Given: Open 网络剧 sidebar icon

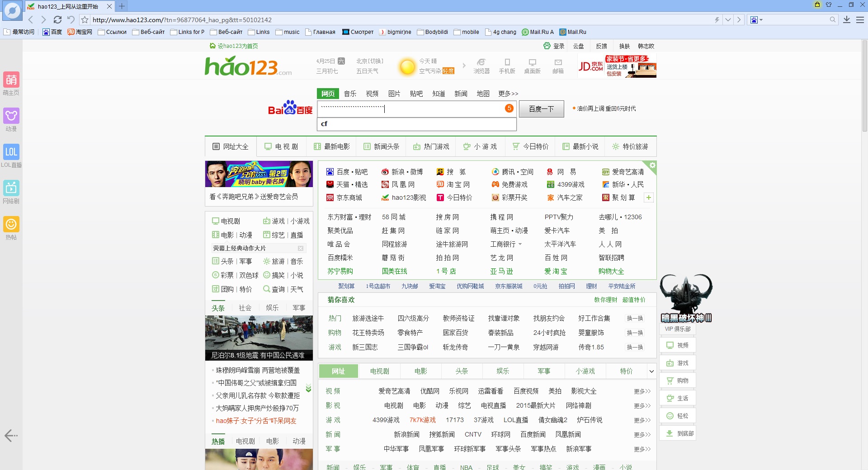Looking at the screenshot, I should coord(11,188).
